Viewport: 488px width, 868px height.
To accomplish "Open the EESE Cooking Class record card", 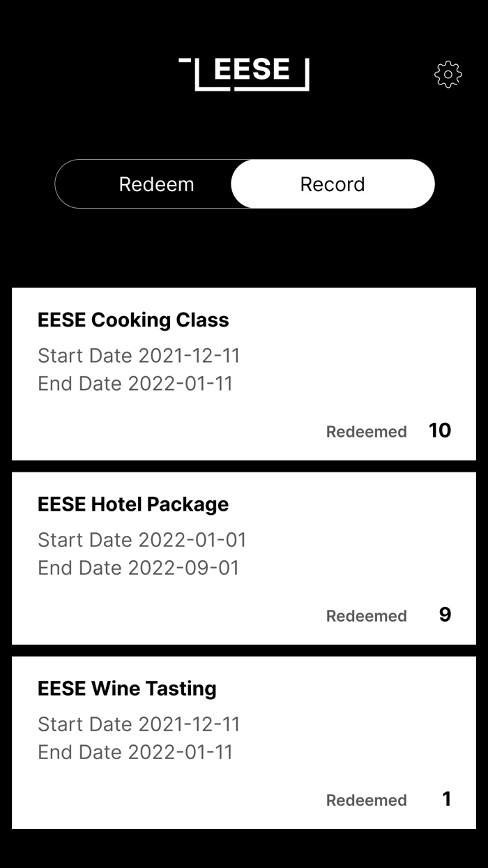I will tap(243, 373).
